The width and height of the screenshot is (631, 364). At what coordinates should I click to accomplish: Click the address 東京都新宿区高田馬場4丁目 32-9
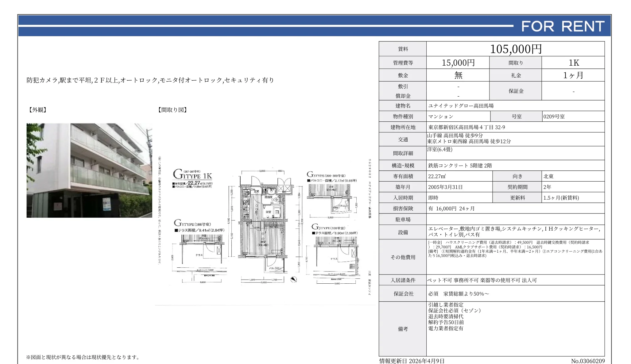click(x=466, y=127)
